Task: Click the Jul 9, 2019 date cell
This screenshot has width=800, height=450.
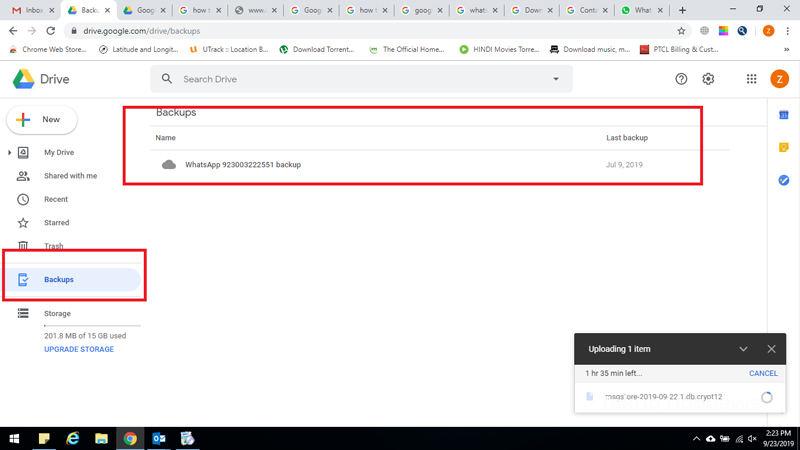Action: (x=624, y=165)
